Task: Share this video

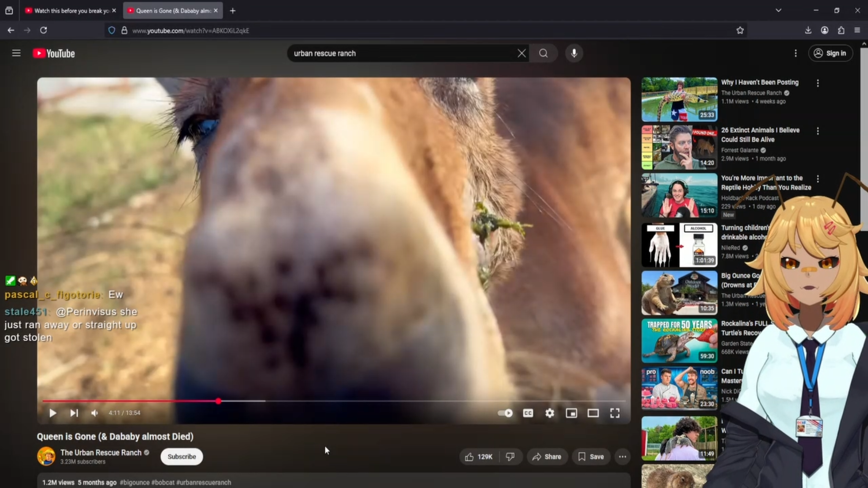Action: point(547,457)
